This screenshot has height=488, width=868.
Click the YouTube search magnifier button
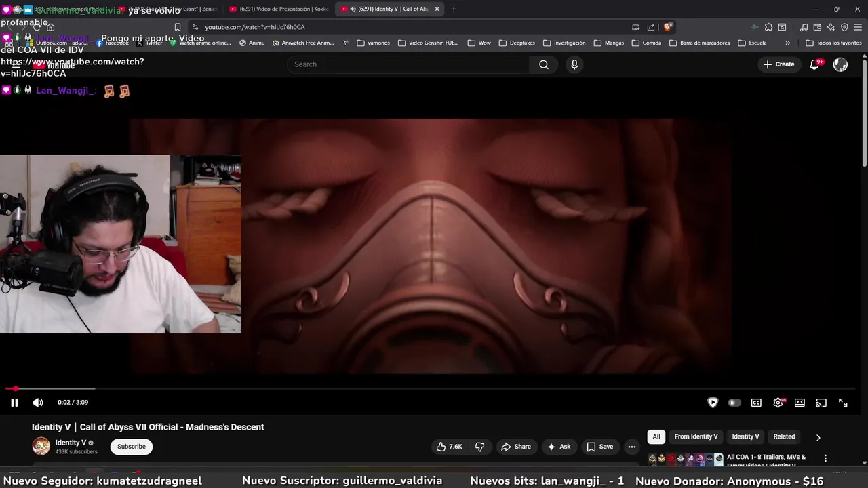(x=544, y=64)
